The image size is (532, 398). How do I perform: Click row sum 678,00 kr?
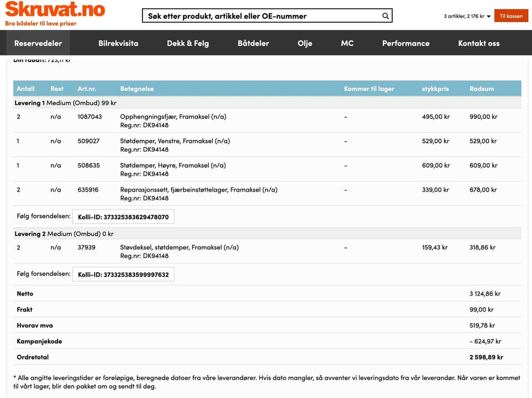point(483,190)
